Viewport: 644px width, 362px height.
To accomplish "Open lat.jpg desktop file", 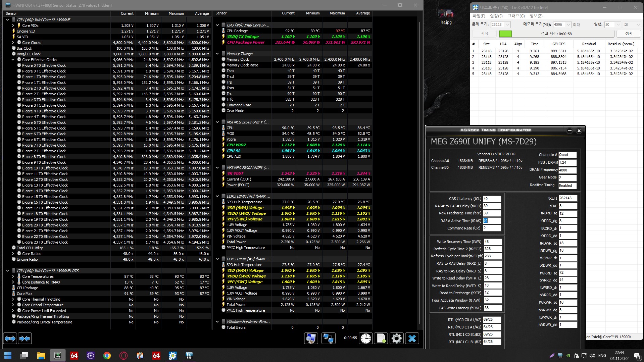I will pyautogui.click(x=446, y=16).
